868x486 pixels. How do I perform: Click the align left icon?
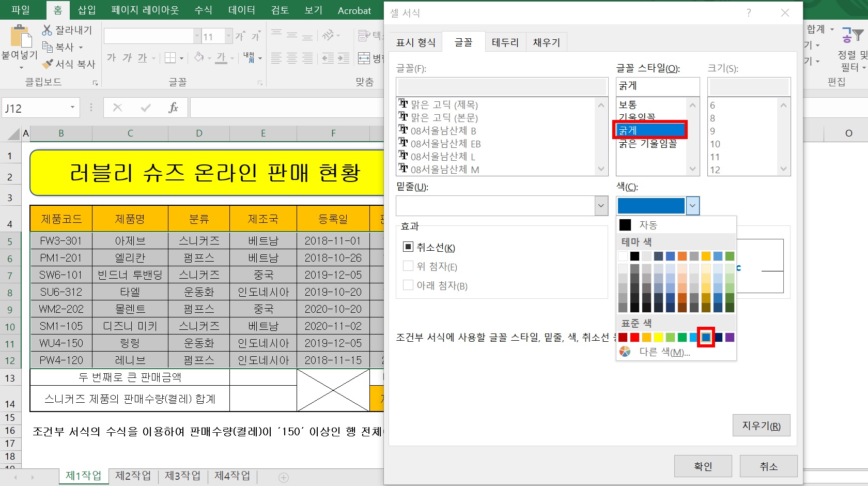coord(276,58)
